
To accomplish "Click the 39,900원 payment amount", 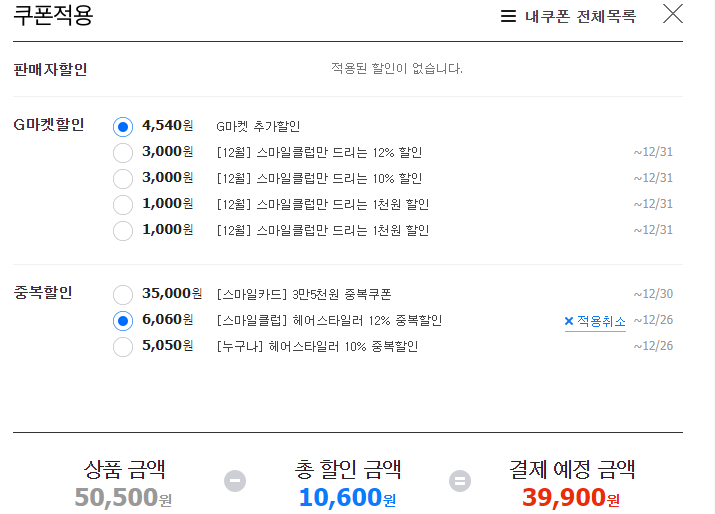I will [x=571, y=497].
